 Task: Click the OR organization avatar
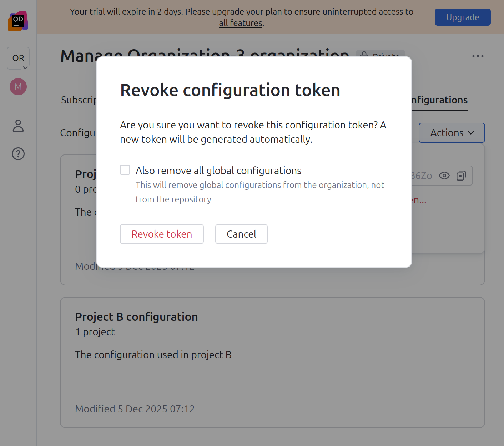pos(18,57)
